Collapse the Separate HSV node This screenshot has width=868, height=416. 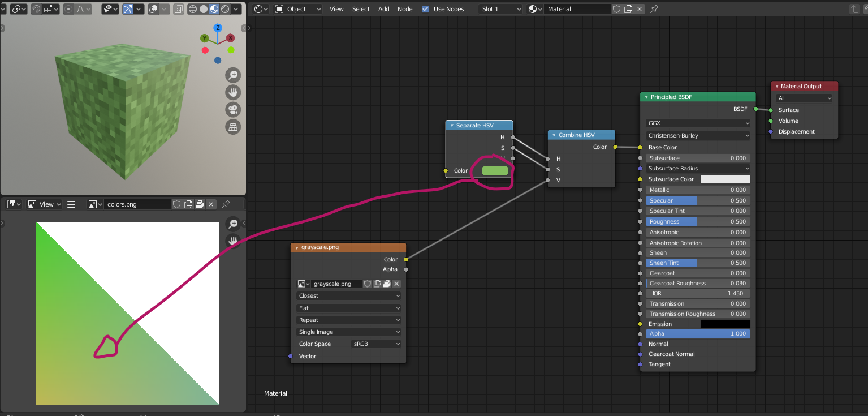point(452,126)
